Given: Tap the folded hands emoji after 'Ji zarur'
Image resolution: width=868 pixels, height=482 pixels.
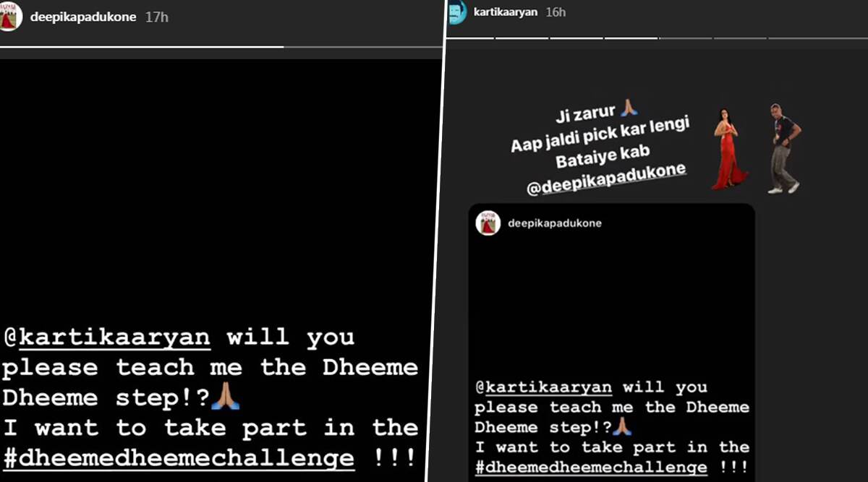Looking at the screenshot, I should (629, 108).
